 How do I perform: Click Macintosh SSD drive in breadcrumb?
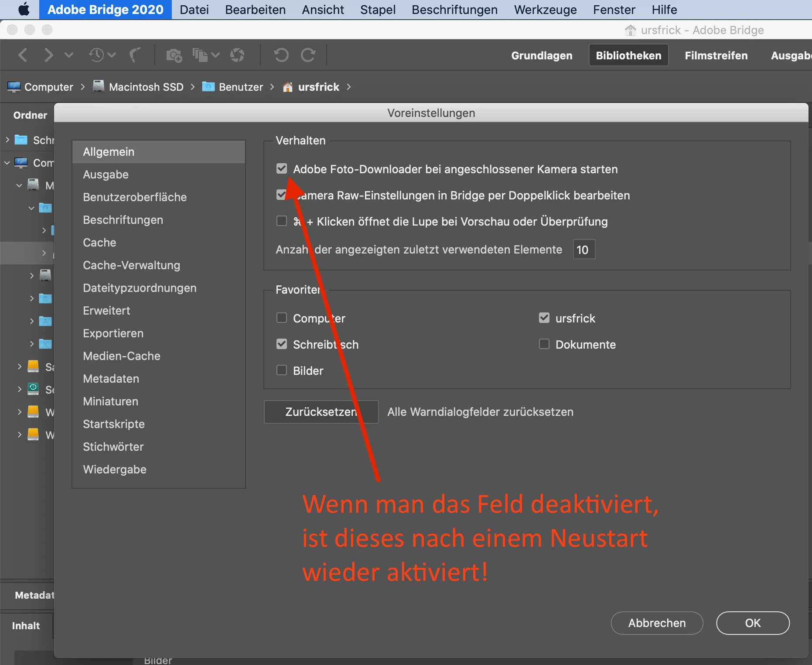pyautogui.click(x=139, y=86)
